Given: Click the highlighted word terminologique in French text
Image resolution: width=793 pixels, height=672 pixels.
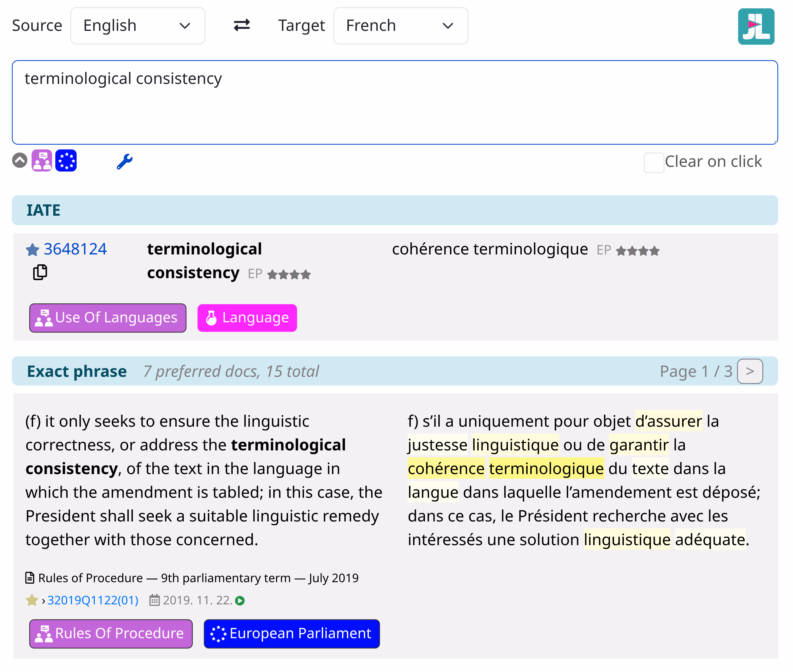Looking at the screenshot, I should [546, 469].
